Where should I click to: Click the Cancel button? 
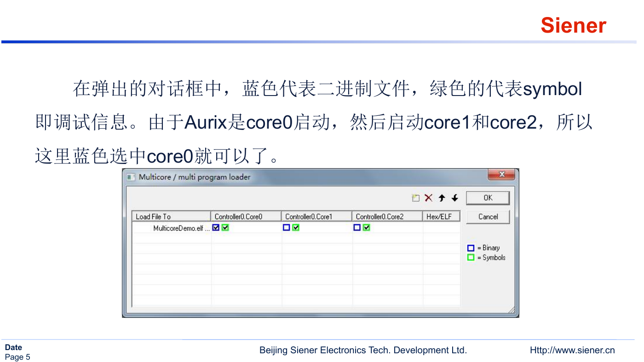click(488, 217)
